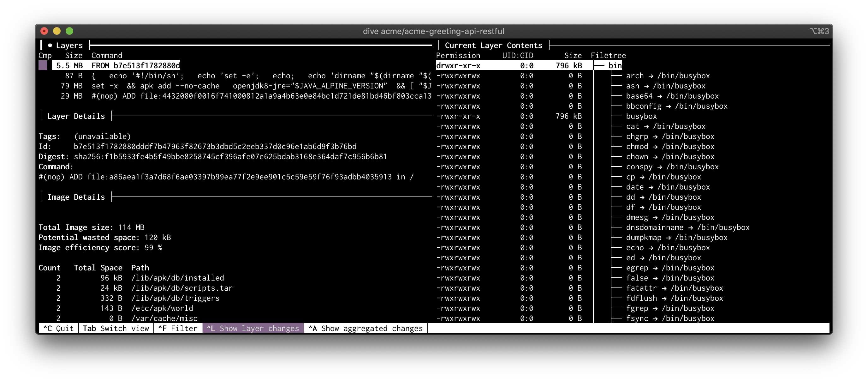Click the purple Cmp indicator square
Image resolution: width=868 pixels, height=381 pixels.
pyautogui.click(x=43, y=65)
